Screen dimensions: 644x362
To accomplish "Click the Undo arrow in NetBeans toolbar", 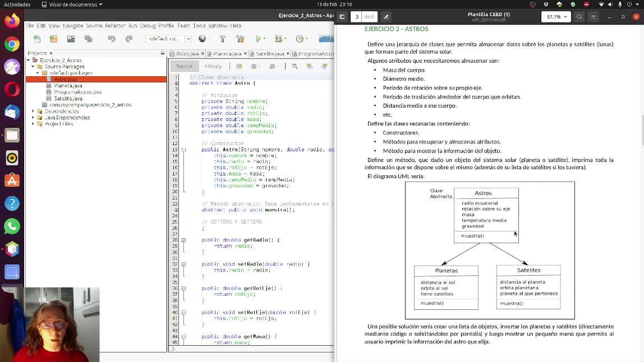I will pos(112,39).
